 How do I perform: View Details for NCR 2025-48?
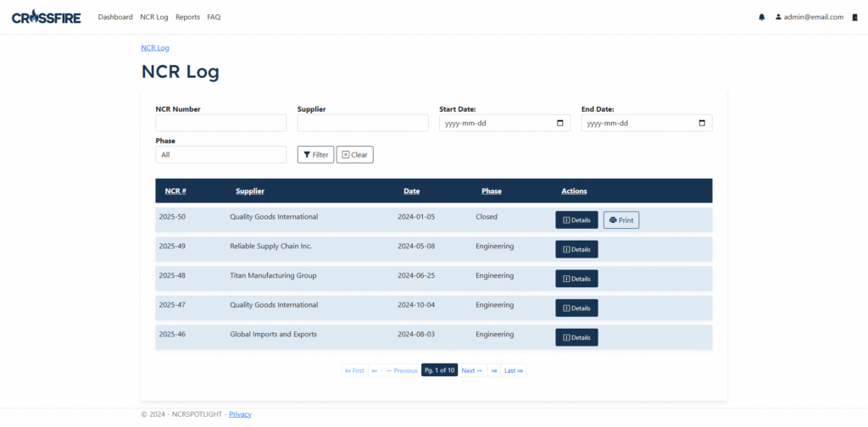tap(576, 279)
